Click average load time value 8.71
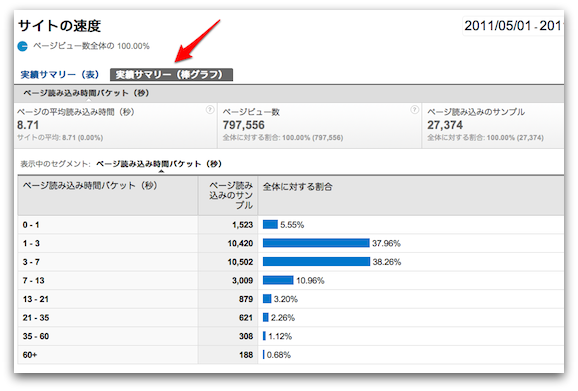 pyautogui.click(x=28, y=125)
